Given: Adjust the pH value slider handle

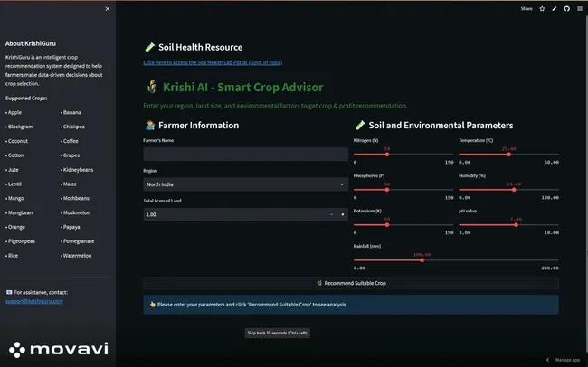Looking at the screenshot, I should click(516, 225).
